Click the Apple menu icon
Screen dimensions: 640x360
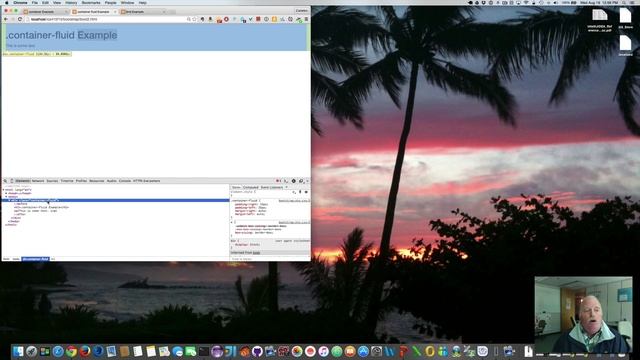(x=6, y=2)
